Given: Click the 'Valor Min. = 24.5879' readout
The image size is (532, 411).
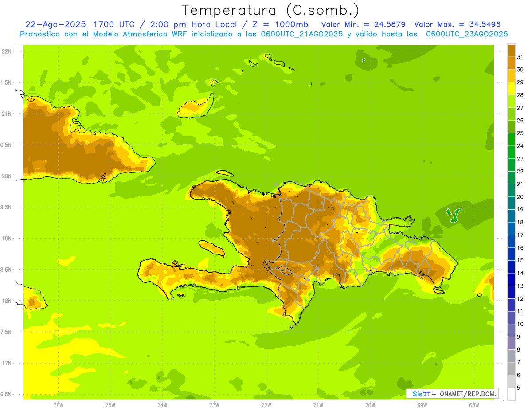Looking at the screenshot, I should point(363,24).
